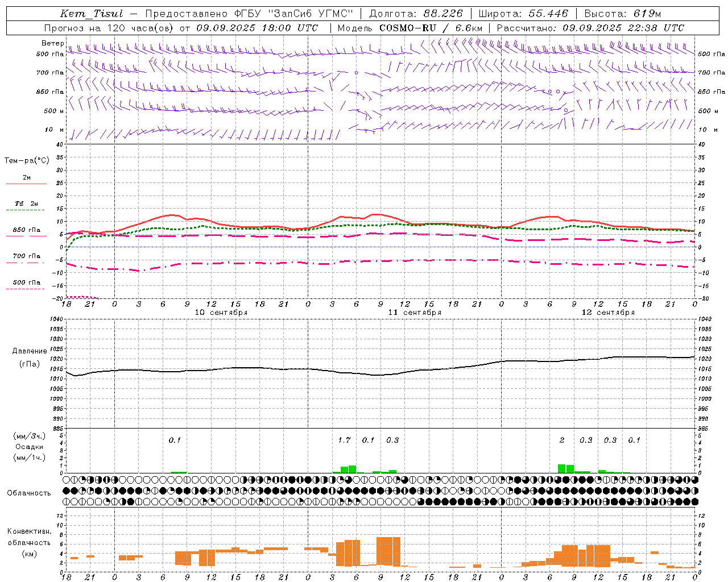This screenshot has height=582, width=728.
Task: Click the (гПа) unit label under Давление
Action: [x=30, y=364]
